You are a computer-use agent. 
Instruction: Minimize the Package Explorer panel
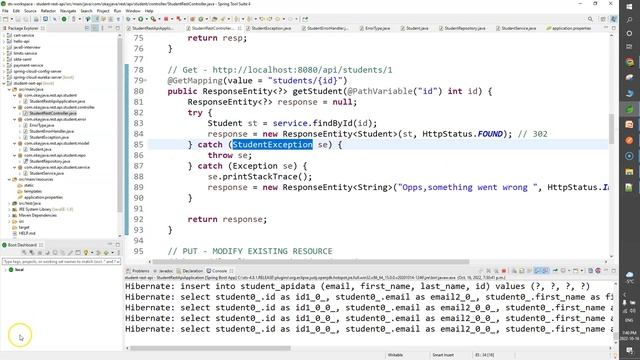point(110,28)
